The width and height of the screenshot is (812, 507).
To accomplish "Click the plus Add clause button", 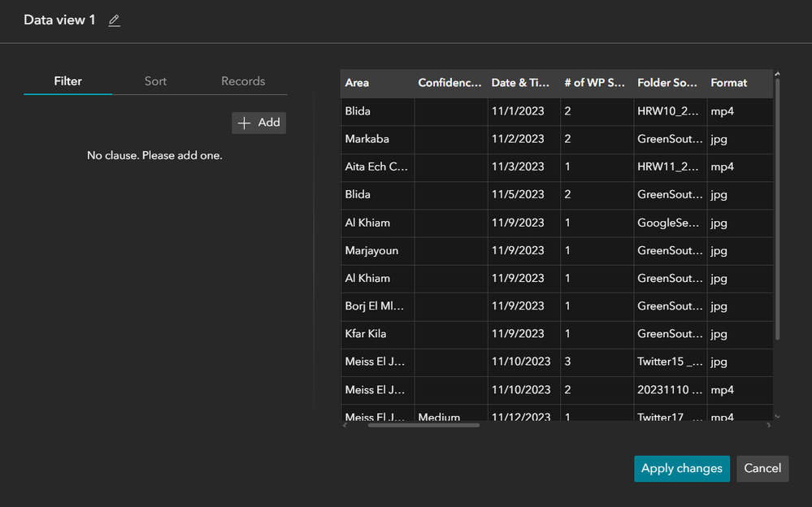I will click(258, 123).
